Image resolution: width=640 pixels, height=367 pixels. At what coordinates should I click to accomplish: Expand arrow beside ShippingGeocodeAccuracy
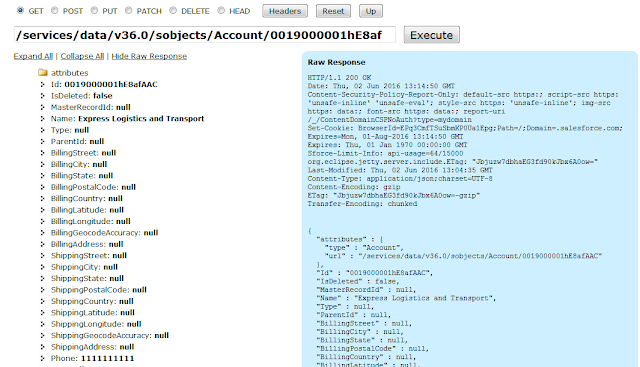pyautogui.click(x=42, y=336)
